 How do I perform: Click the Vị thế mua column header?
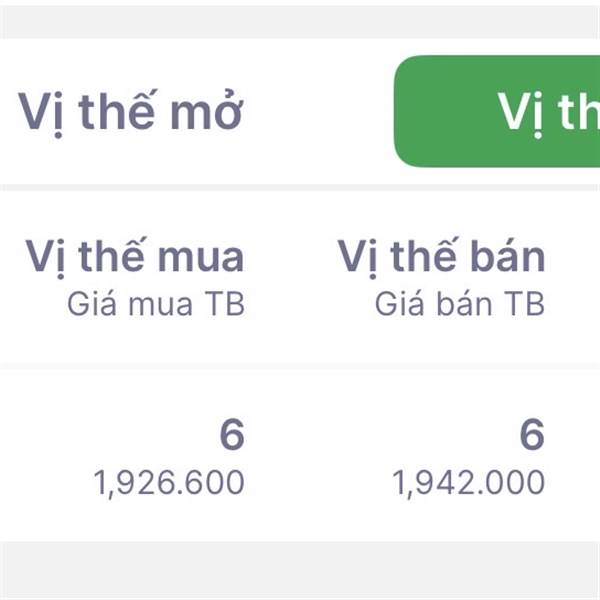click(x=134, y=257)
